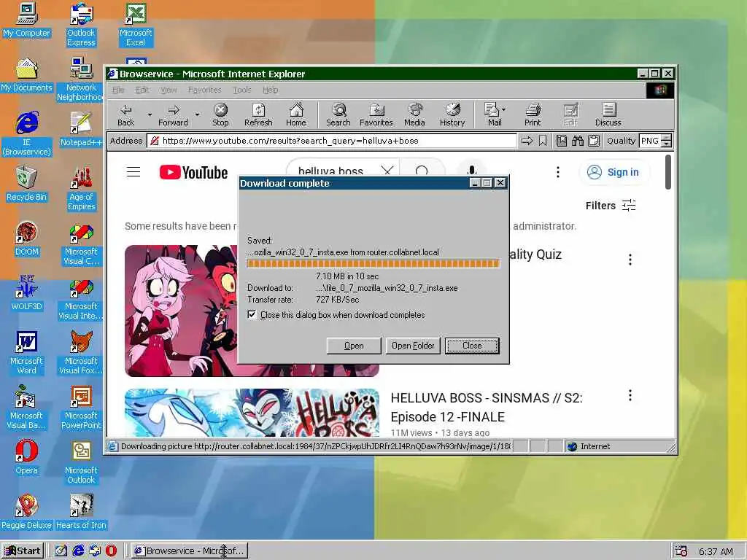Open the SINSMAS video thumbnail

coord(252,413)
